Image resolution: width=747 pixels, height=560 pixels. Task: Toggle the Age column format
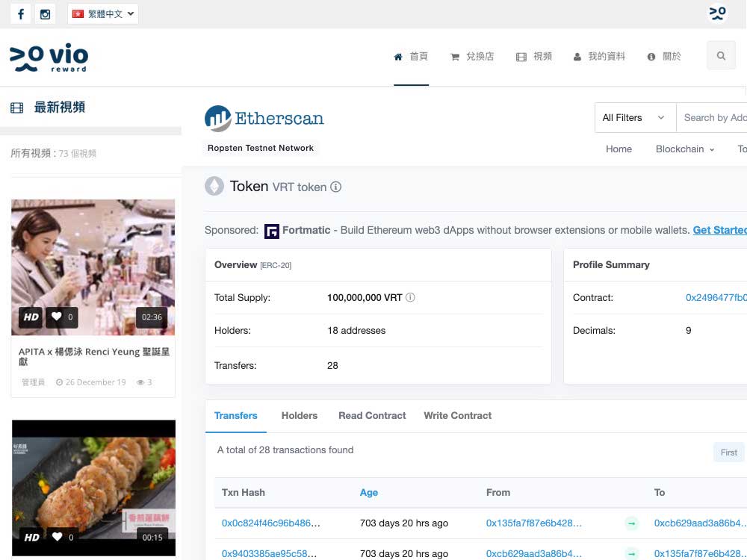(369, 492)
